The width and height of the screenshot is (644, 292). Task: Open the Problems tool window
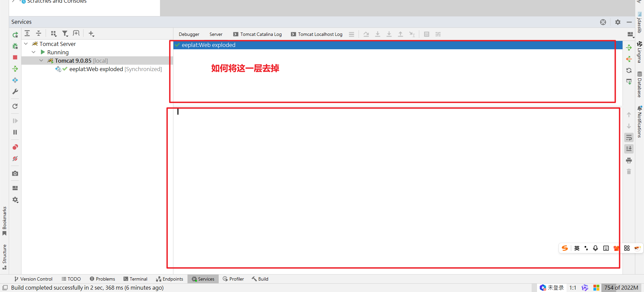tap(102, 279)
